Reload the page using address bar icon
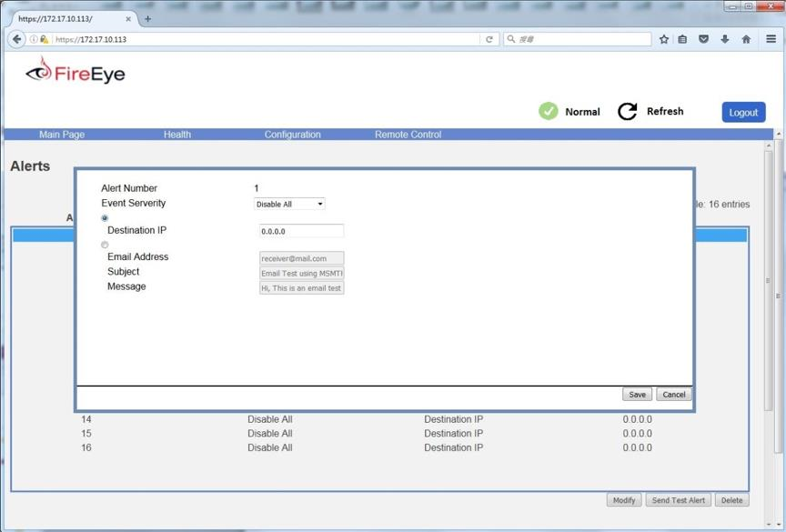This screenshot has width=786, height=532. 489,39
